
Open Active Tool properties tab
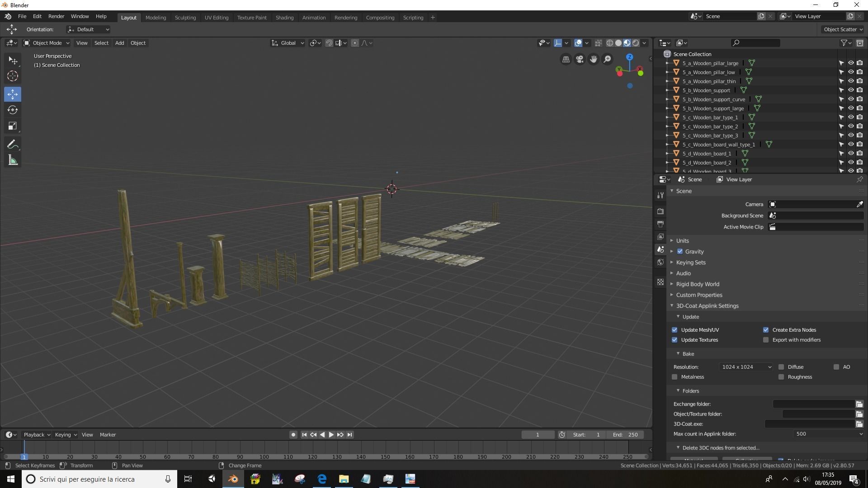pos(660,195)
